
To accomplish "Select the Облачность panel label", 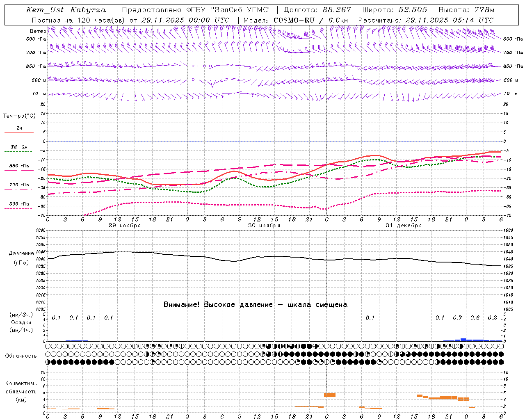I will click(x=21, y=356).
